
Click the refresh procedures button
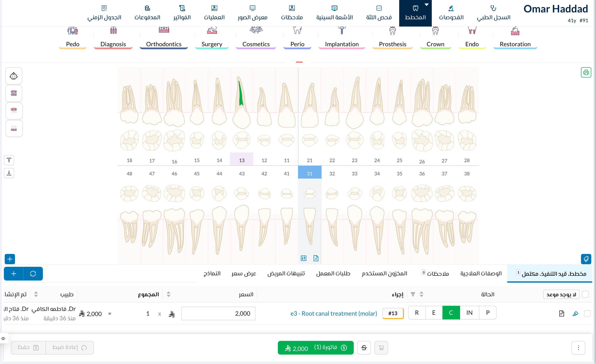coord(33,274)
